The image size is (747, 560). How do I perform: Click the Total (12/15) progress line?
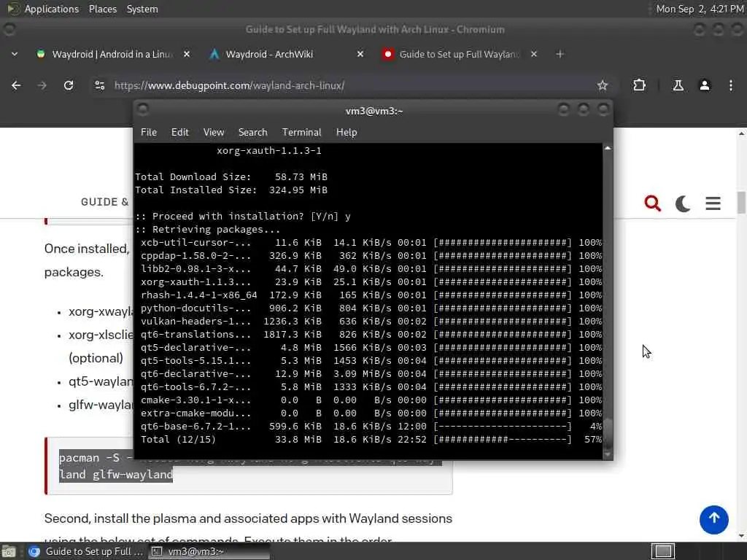coord(371,440)
